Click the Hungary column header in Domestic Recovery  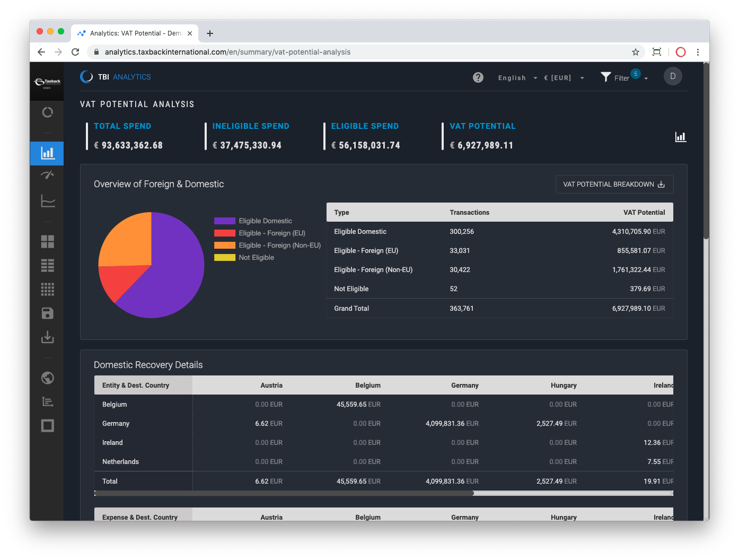tap(564, 386)
